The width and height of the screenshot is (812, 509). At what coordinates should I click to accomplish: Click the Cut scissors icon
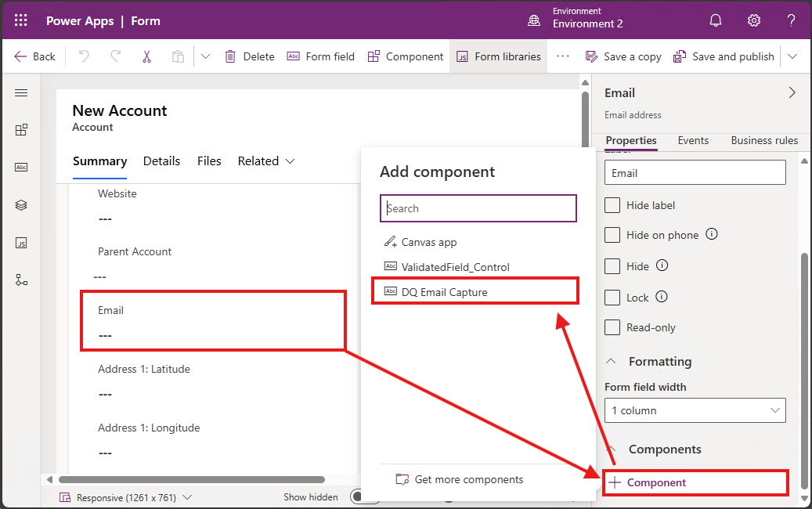[x=147, y=56]
